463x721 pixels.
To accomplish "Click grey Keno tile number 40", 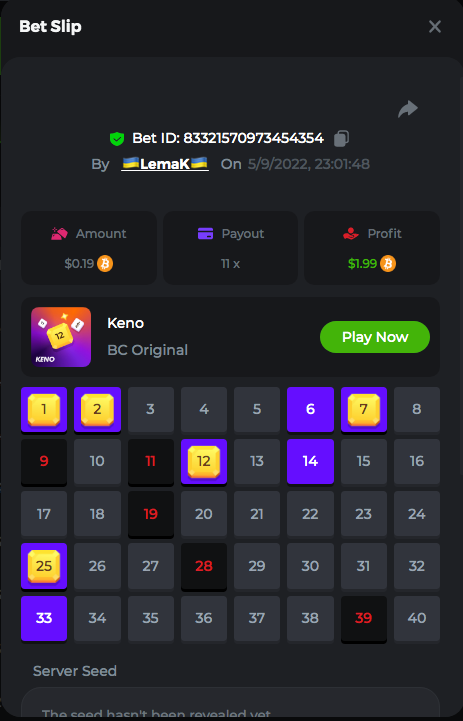I will coord(417,618).
